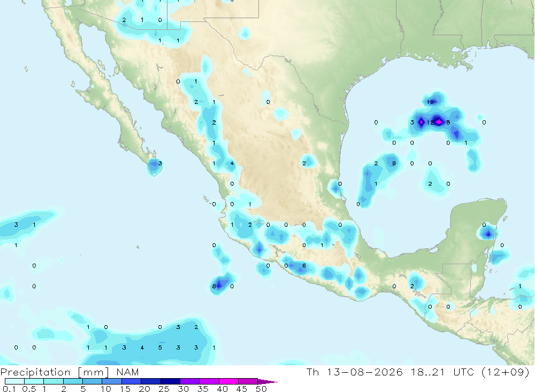This screenshot has height=392, width=535.
Task: Click the lightest legend swatch between 0.1 and 0.5
Action: pos(14,381)
